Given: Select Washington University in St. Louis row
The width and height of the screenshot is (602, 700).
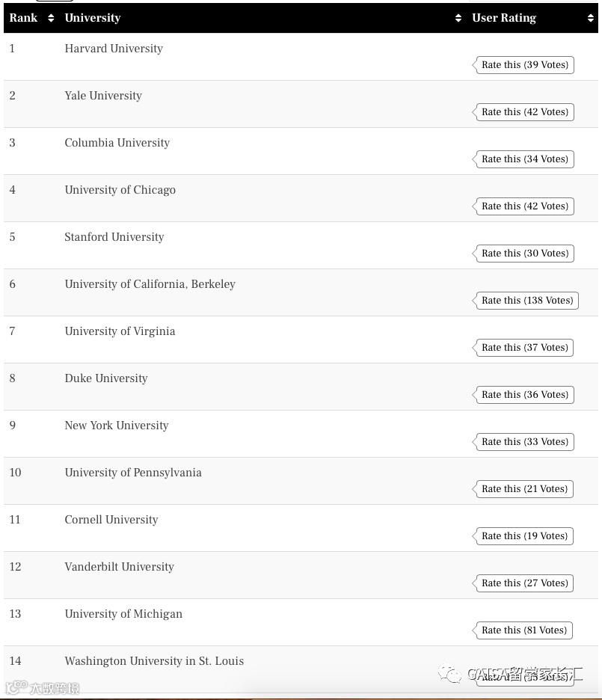Looking at the screenshot, I should (x=154, y=661).
